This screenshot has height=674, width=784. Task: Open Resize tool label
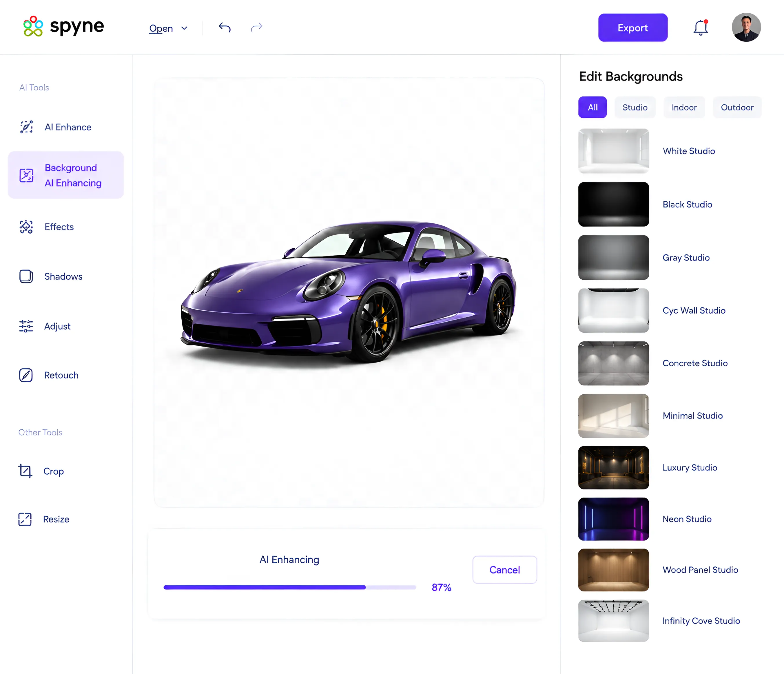[x=56, y=519]
